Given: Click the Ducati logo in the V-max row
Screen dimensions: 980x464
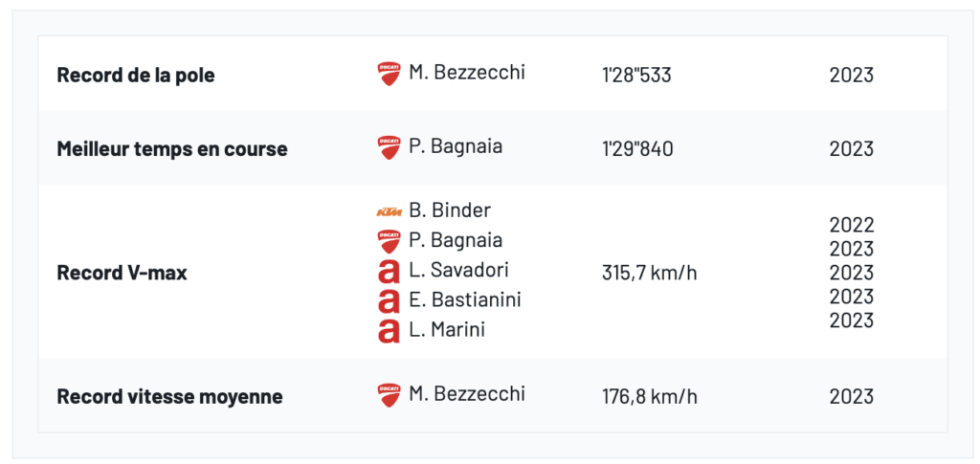Looking at the screenshot, I should pos(389,241).
